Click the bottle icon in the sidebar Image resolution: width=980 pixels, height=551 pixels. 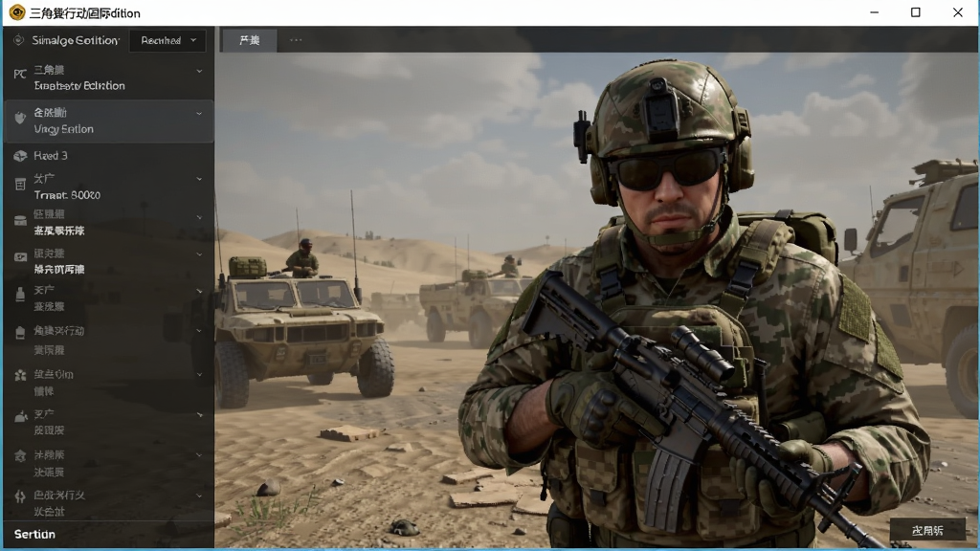point(20,295)
